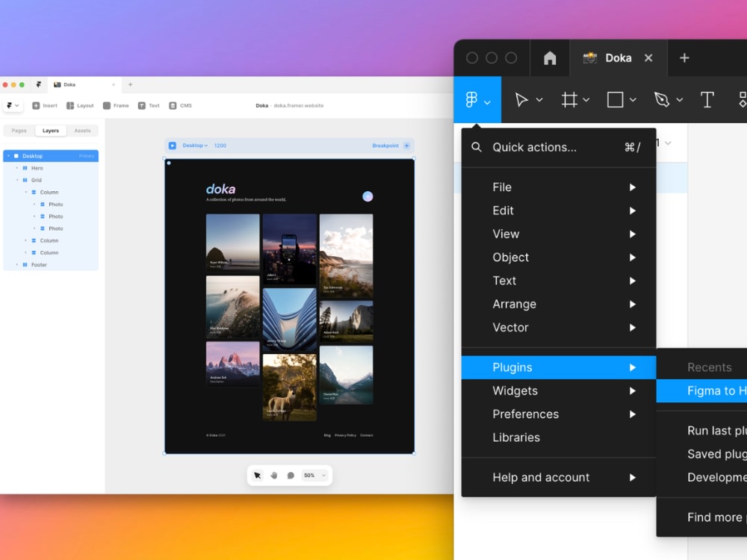Select the Pen tool in Figma
747x560 pixels.
(662, 99)
